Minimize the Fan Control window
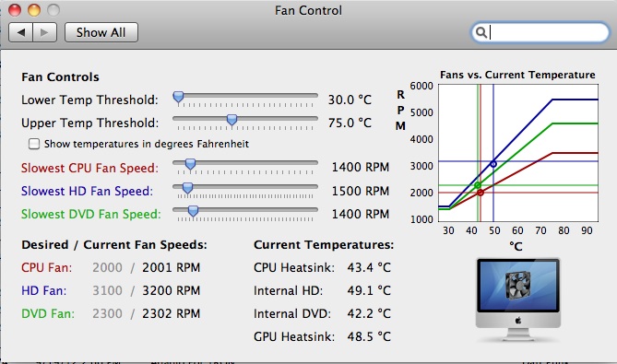 pos(34,10)
